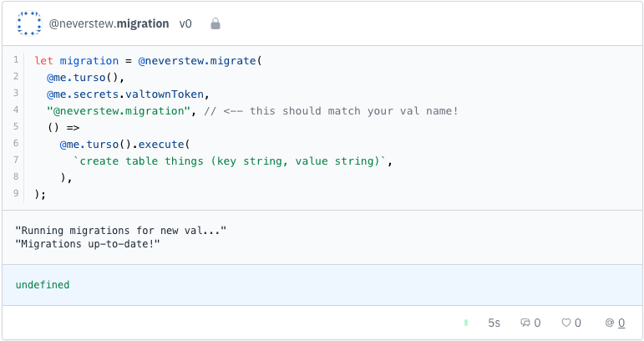Like this val with the heart icon
This screenshot has width=644, height=341.
[565, 323]
